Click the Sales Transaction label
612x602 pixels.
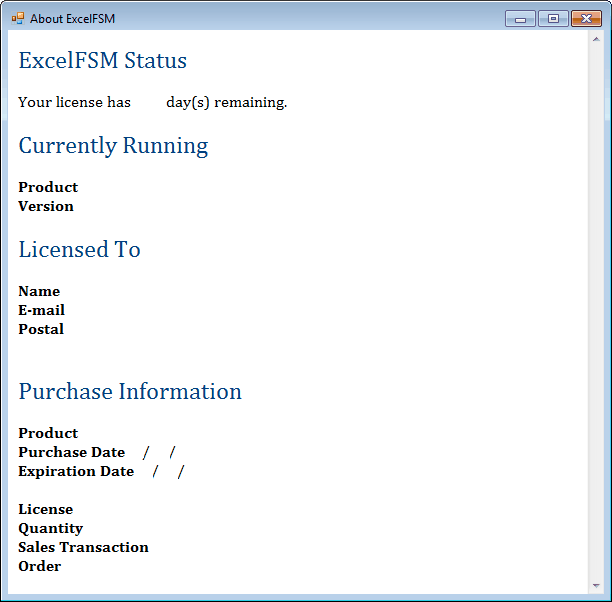click(83, 547)
